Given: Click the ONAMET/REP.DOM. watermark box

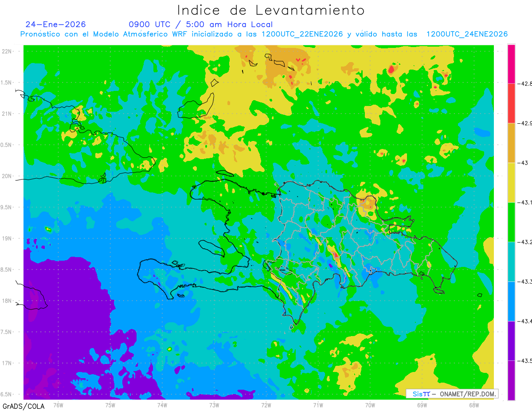Looking at the screenshot, I should pyautogui.click(x=452, y=394).
